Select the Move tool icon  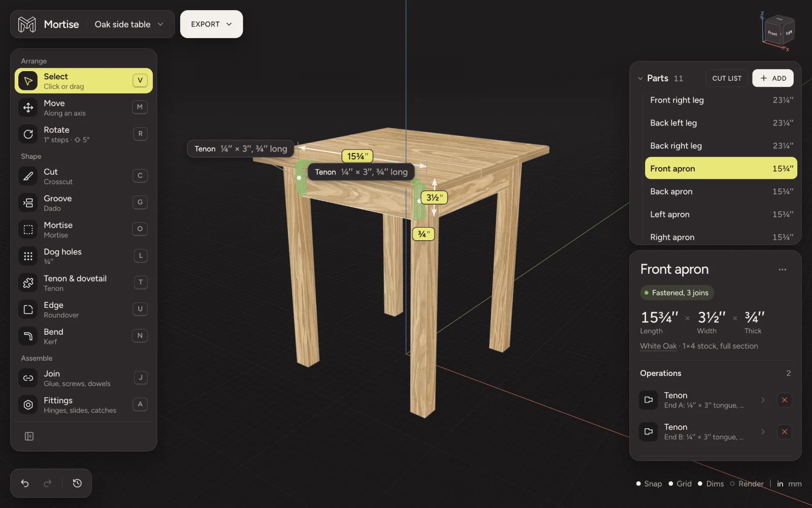click(28, 108)
